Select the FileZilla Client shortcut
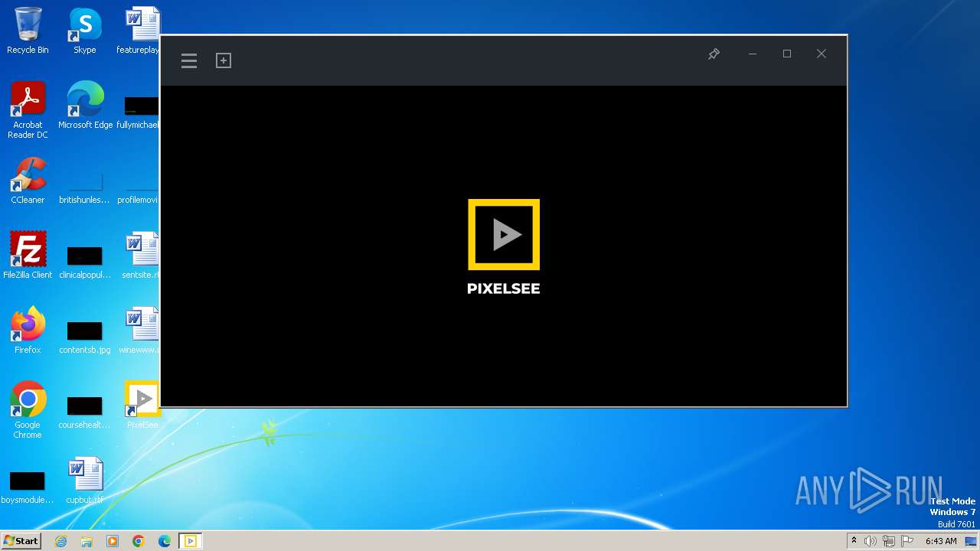Image resolution: width=980 pixels, height=551 pixels. coord(28,256)
